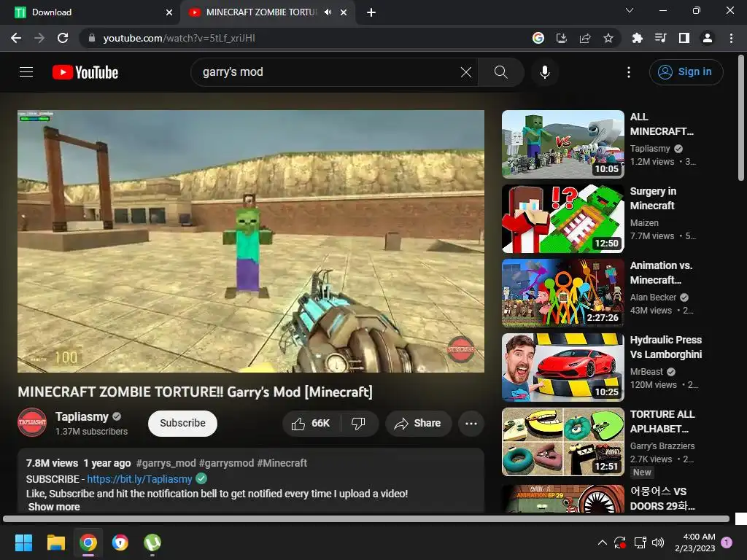Go to YouTube home via logo

coord(85,72)
